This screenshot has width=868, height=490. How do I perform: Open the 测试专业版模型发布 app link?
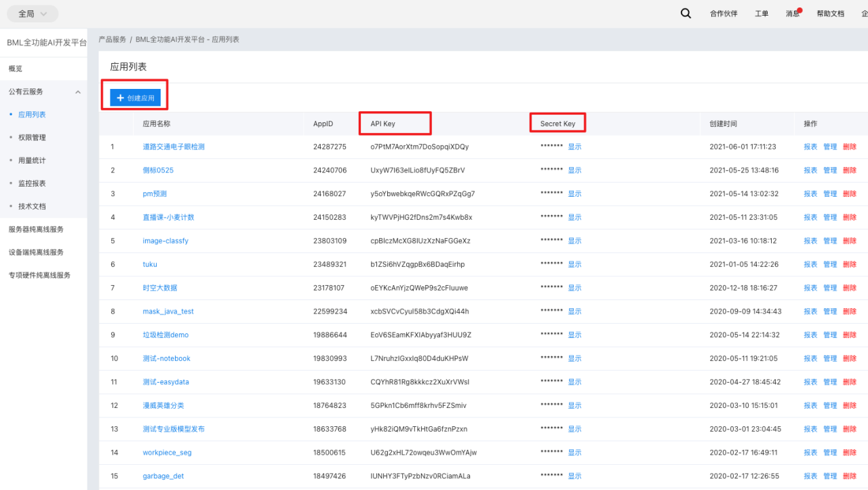(174, 429)
